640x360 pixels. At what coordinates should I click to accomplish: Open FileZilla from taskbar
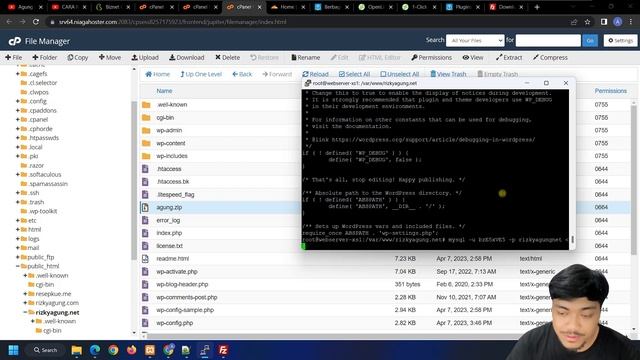tap(223, 350)
